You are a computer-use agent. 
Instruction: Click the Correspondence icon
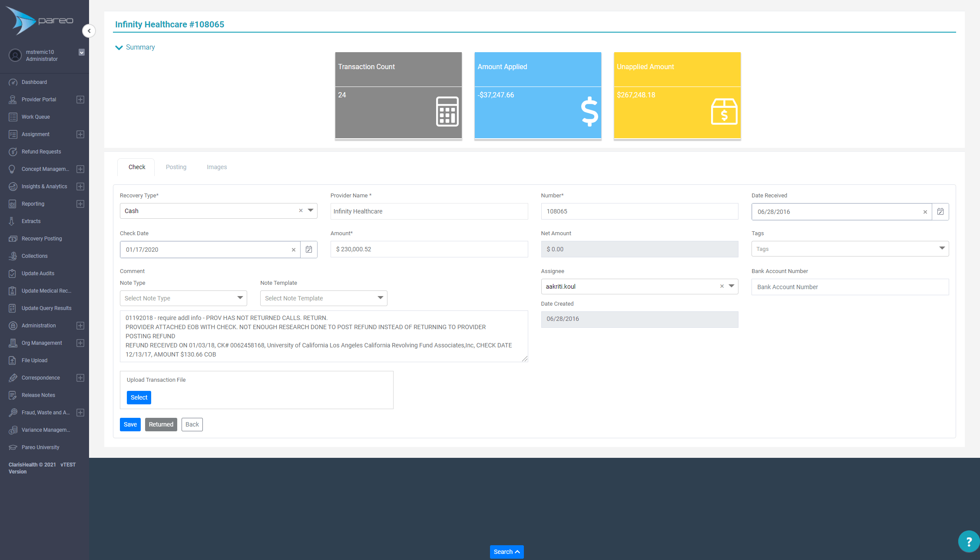click(13, 378)
